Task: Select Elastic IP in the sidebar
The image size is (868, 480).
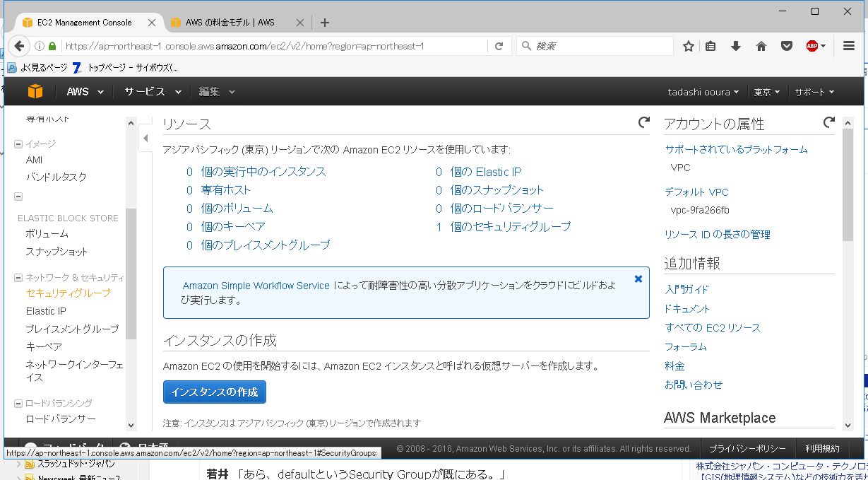Action: click(46, 311)
